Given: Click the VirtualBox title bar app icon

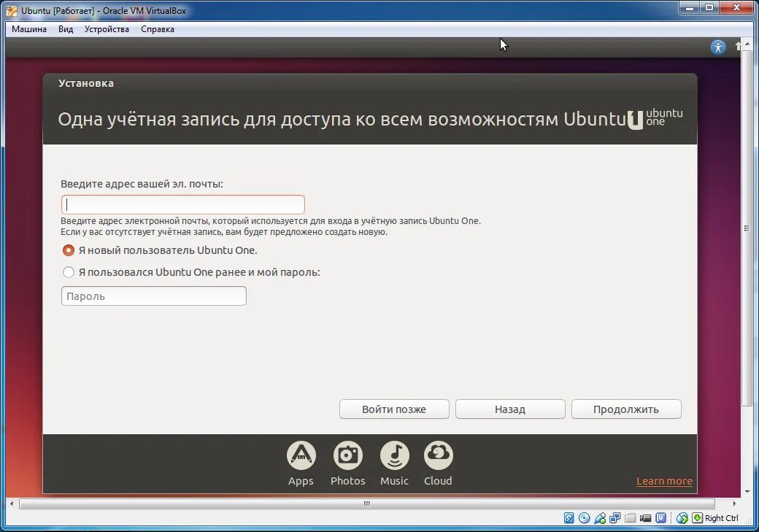Looking at the screenshot, I should (12, 10).
